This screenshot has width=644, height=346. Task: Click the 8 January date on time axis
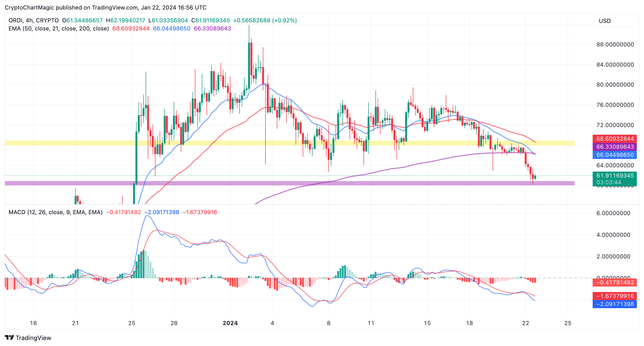click(x=329, y=323)
